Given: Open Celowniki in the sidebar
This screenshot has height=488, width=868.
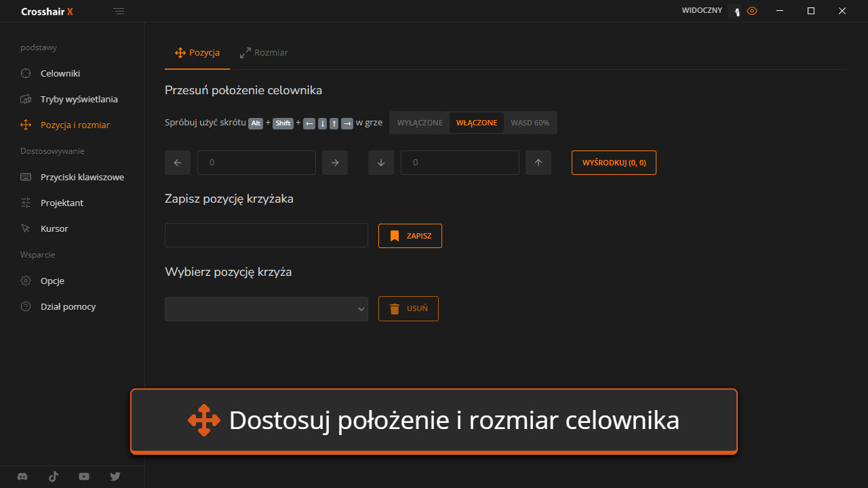Looking at the screenshot, I should 60,73.
